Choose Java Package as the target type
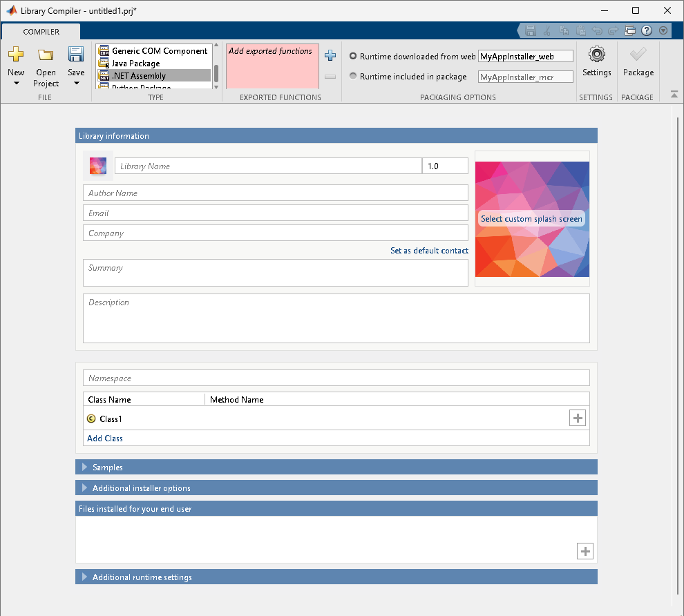684x616 pixels. point(135,64)
